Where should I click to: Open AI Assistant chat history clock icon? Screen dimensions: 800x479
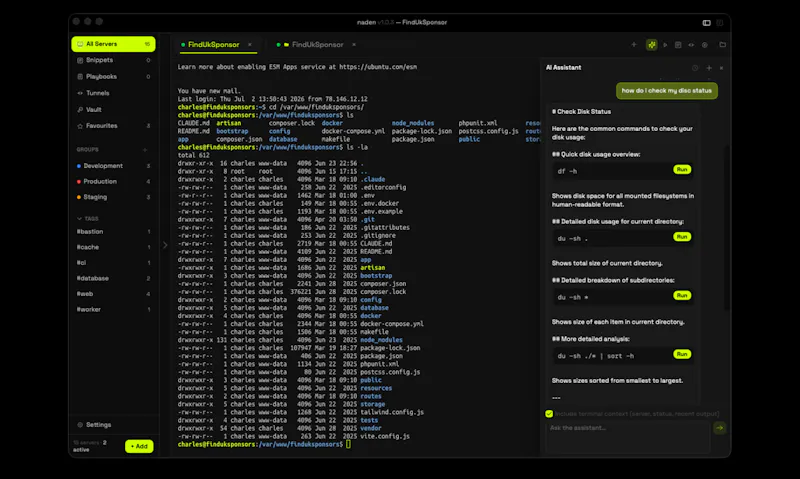coord(695,68)
